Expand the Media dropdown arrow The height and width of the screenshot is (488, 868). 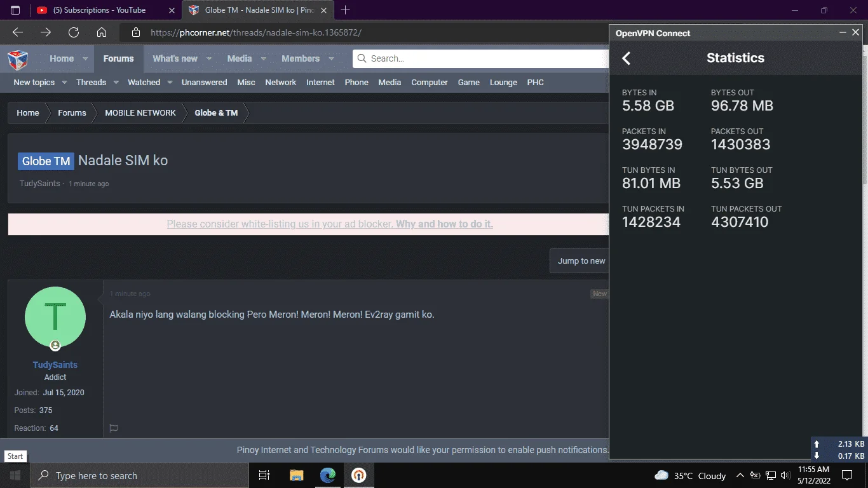point(263,59)
